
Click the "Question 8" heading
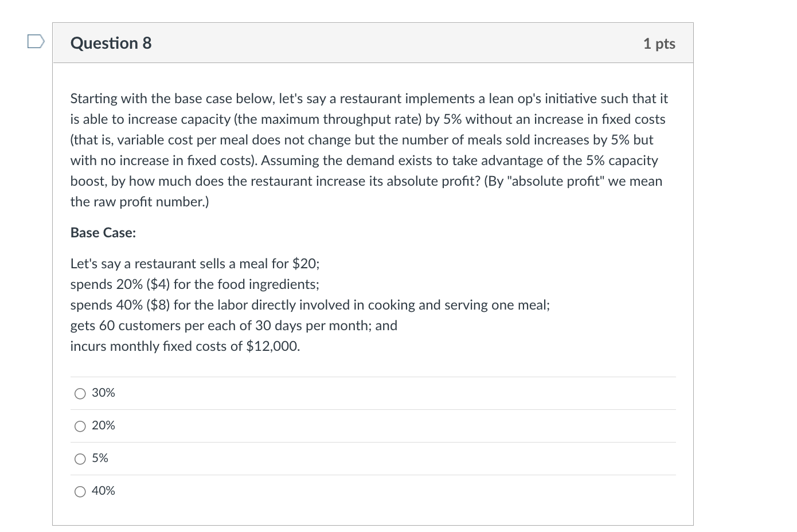[x=111, y=43]
